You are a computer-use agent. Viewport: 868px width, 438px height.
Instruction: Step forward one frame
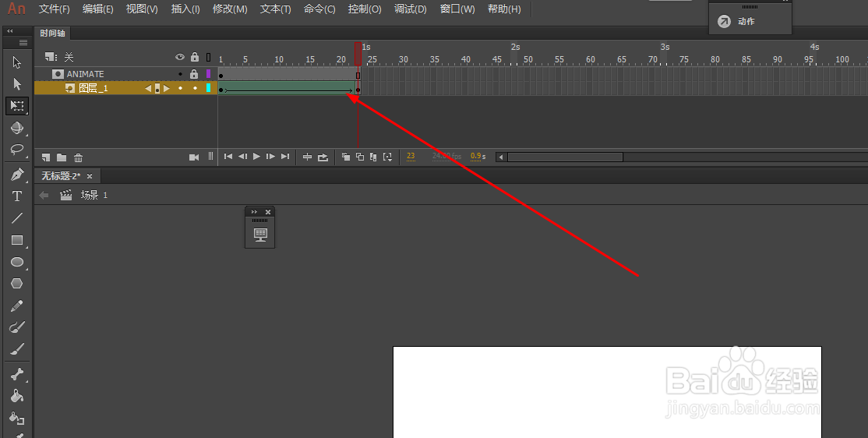point(270,157)
